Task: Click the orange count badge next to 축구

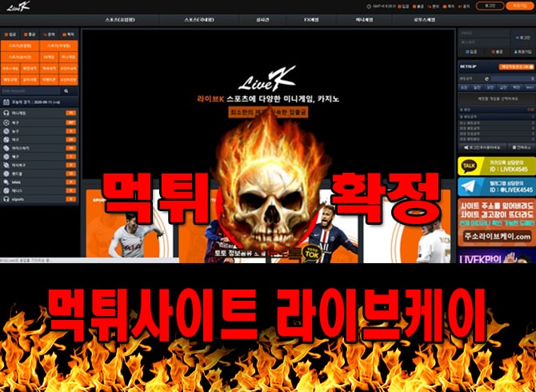Action: (71, 122)
